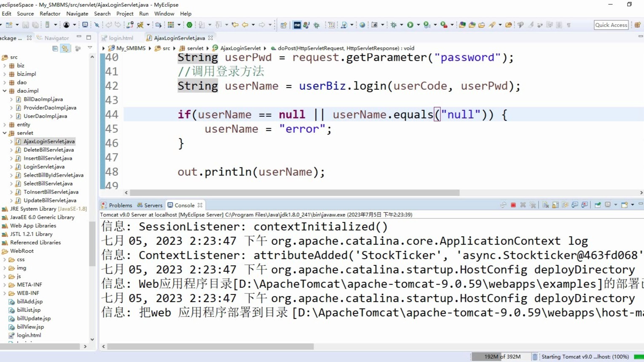This screenshot has width=644, height=362.
Task: Click the green Run launch icon
Action: click(x=410, y=25)
